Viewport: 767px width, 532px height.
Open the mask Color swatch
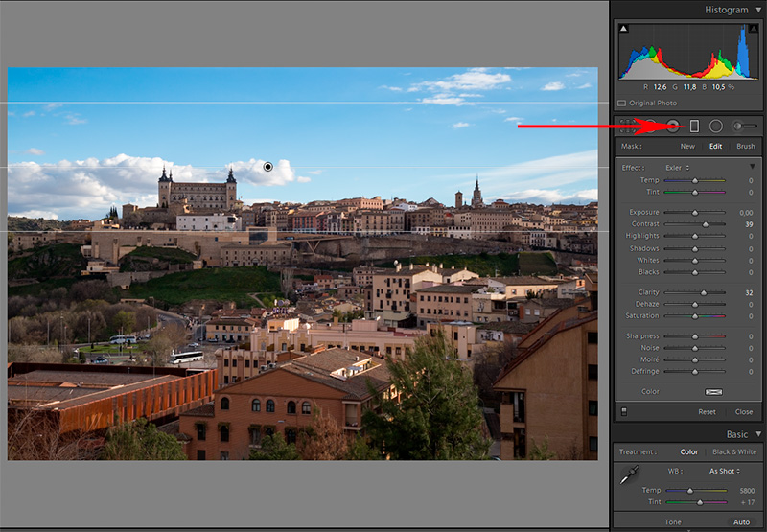(713, 391)
